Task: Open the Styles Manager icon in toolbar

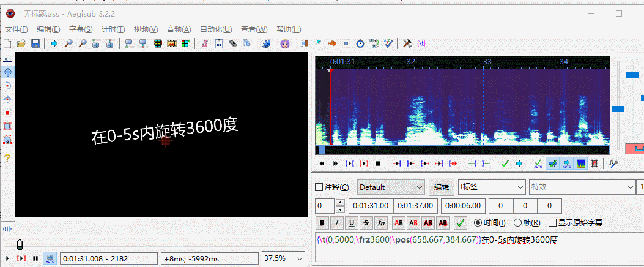Action: pos(204,43)
